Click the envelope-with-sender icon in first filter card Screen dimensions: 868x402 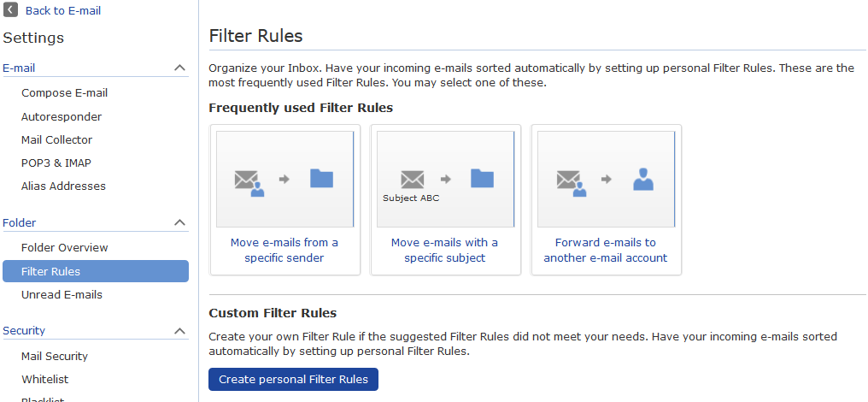tap(249, 184)
